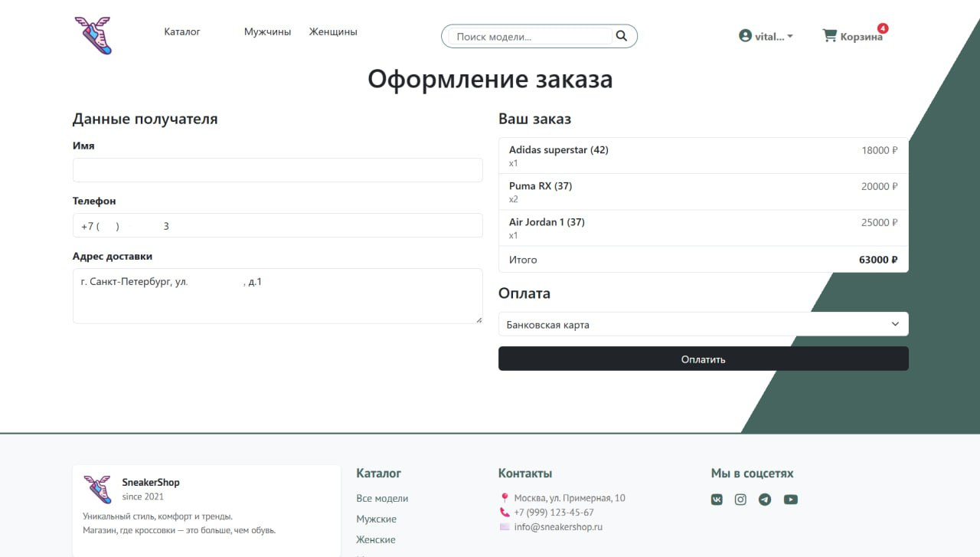The height and width of the screenshot is (557, 980).
Task: Click the Итого label
Action: tap(523, 260)
